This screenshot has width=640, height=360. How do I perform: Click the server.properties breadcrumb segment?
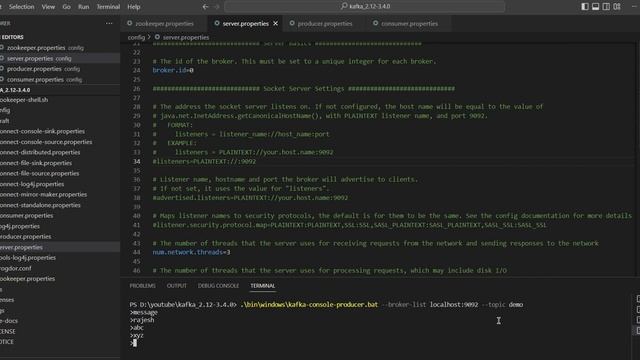click(x=186, y=37)
